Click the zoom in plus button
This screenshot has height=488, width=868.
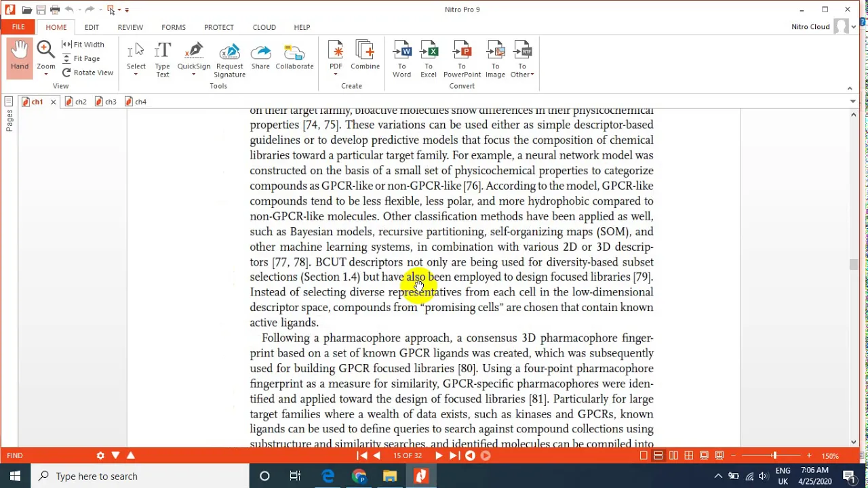point(809,455)
